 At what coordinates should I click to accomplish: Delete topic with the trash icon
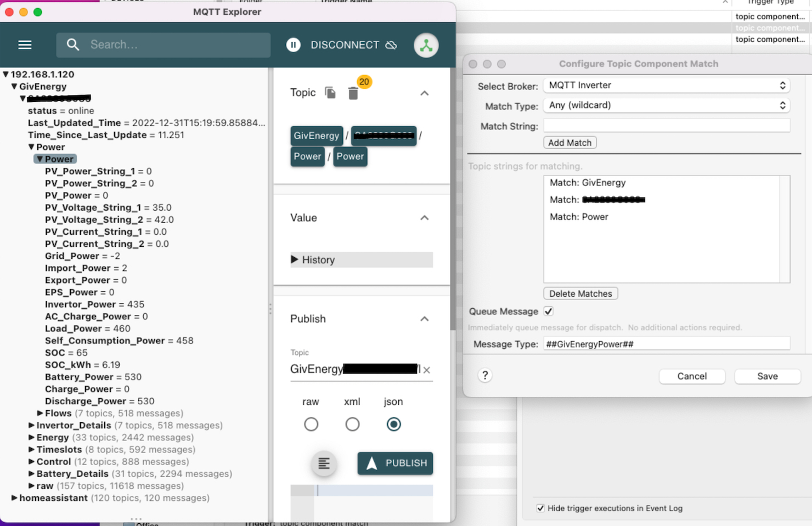(x=353, y=94)
